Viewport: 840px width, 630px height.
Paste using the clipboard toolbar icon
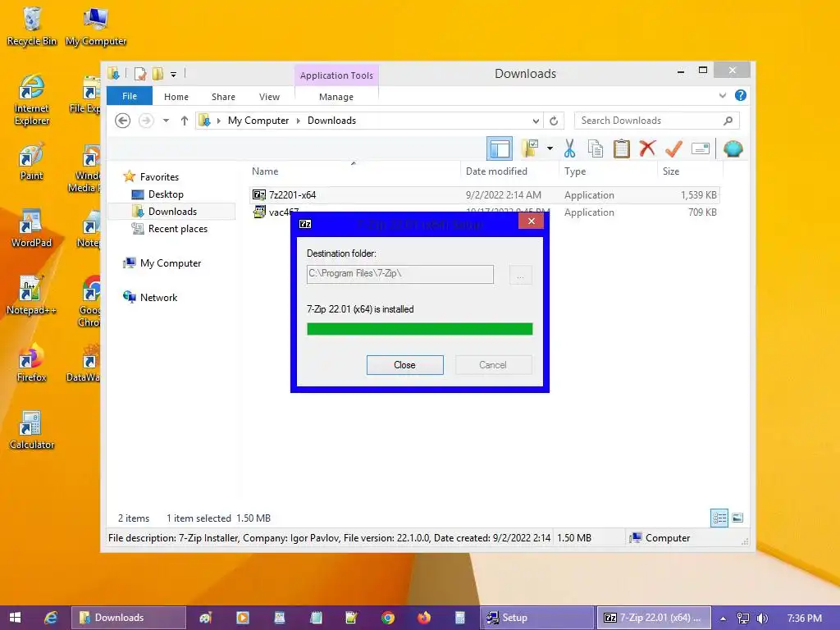point(622,149)
